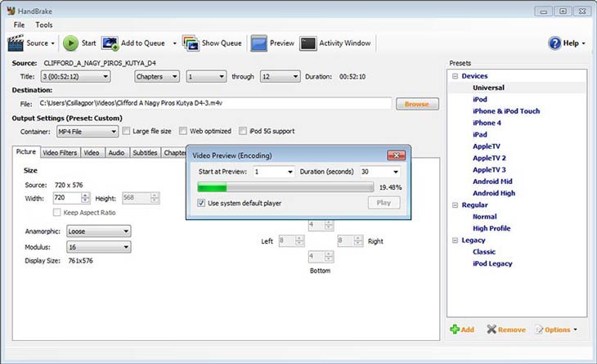Switch to the Audio tab

pyautogui.click(x=116, y=153)
